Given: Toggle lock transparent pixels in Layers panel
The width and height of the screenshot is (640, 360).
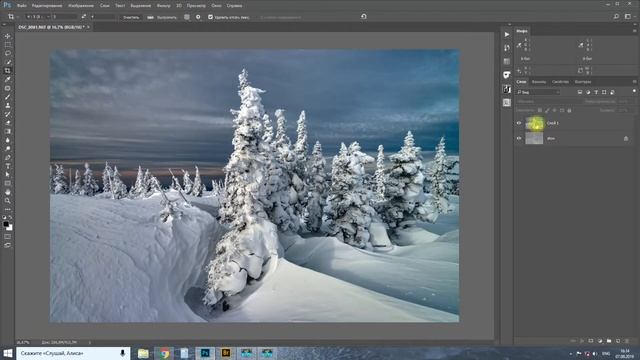Looking at the screenshot, I should click(x=540, y=110).
